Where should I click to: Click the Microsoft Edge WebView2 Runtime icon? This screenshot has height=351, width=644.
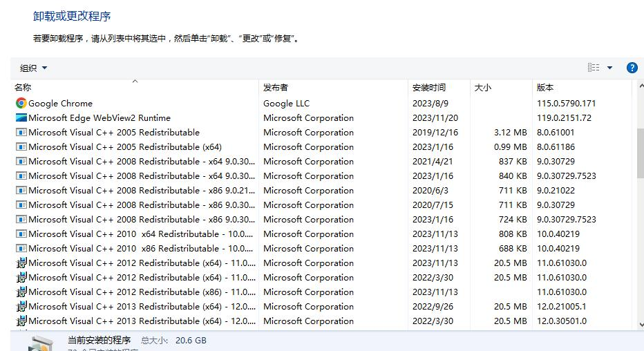pyautogui.click(x=21, y=118)
